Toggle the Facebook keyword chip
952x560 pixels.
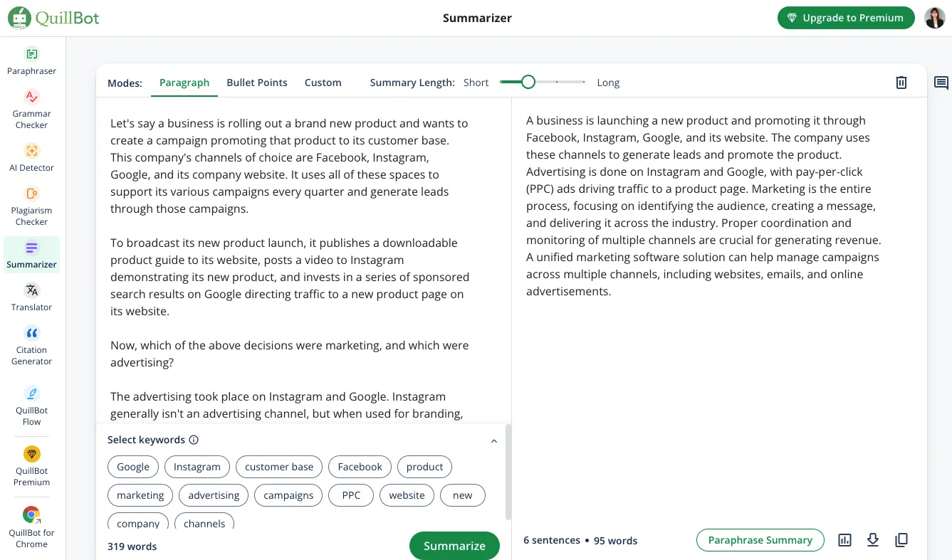click(x=360, y=467)
